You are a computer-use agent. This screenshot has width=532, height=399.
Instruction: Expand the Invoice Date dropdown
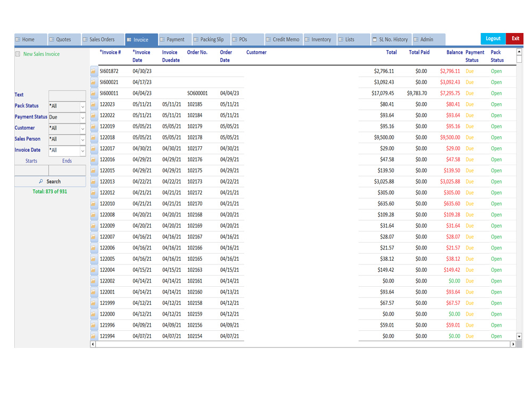click(x=82, y=151)
